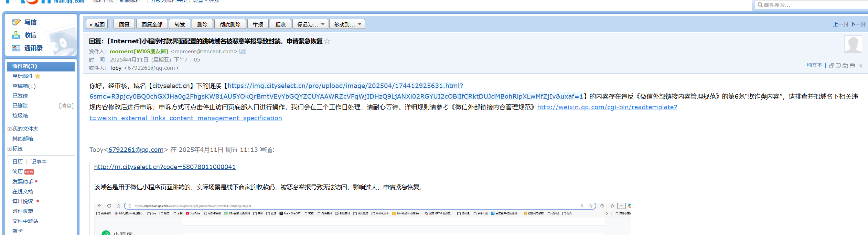868x235 pixels.
Task: Expand the 我的文件夹 tree node
Action: coord(10,129)
